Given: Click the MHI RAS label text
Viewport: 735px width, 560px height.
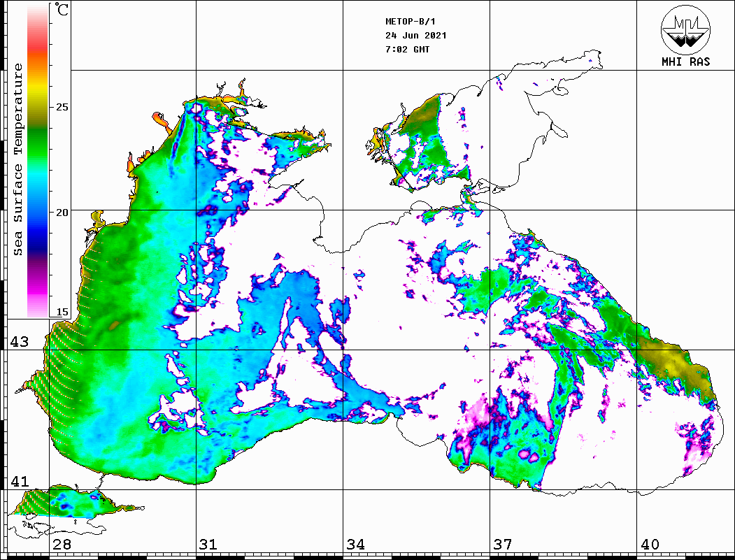Looking at the screenshot, I should [685, 62].
